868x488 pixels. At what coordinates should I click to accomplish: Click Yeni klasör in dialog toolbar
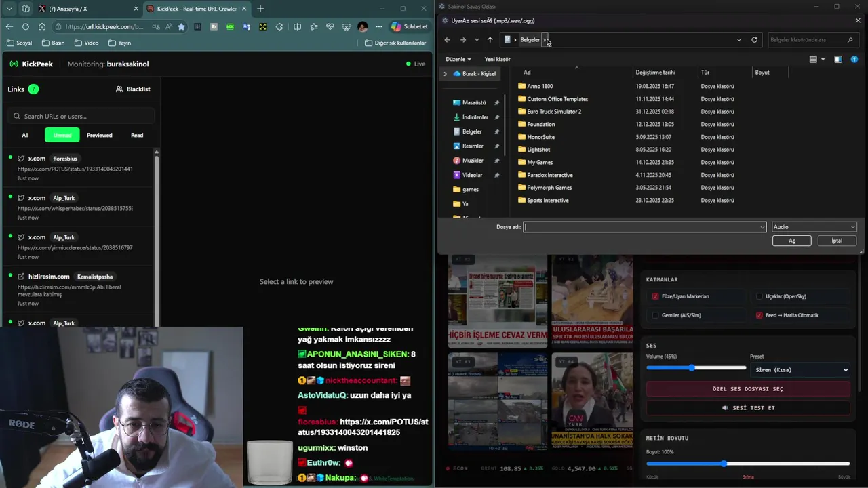point(497,59)
